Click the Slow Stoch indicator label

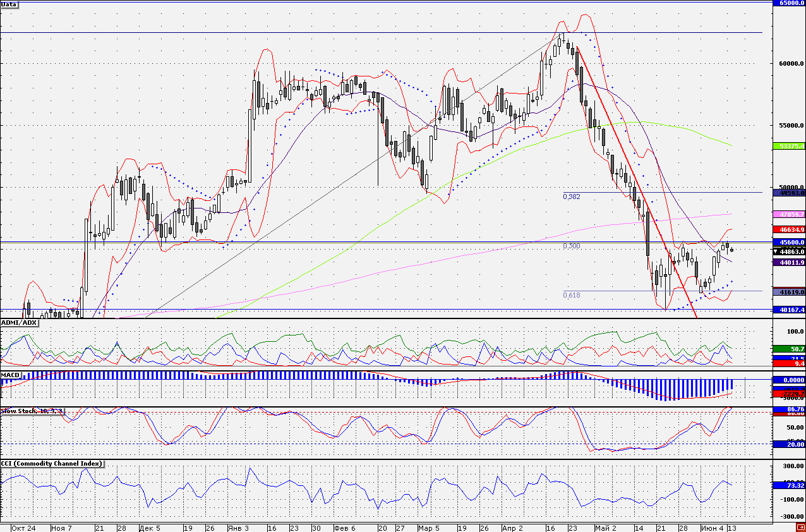click(x=32, y=411)
